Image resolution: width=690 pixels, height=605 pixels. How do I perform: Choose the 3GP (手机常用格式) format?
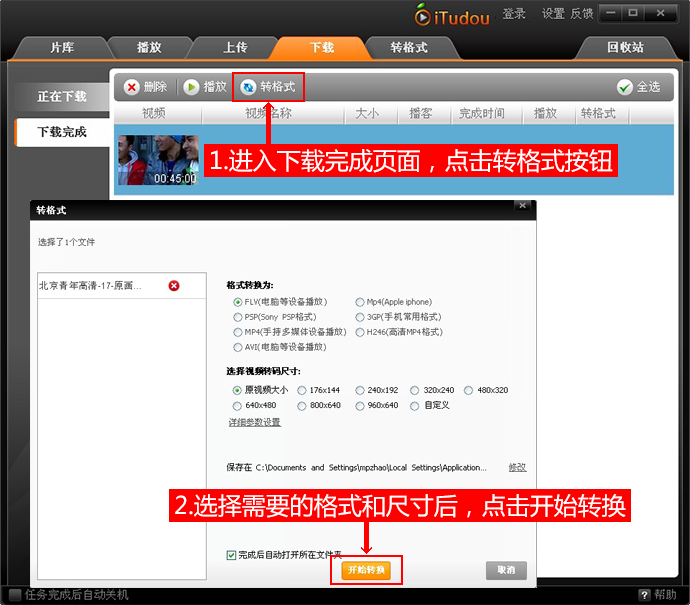tap(360, 317)
